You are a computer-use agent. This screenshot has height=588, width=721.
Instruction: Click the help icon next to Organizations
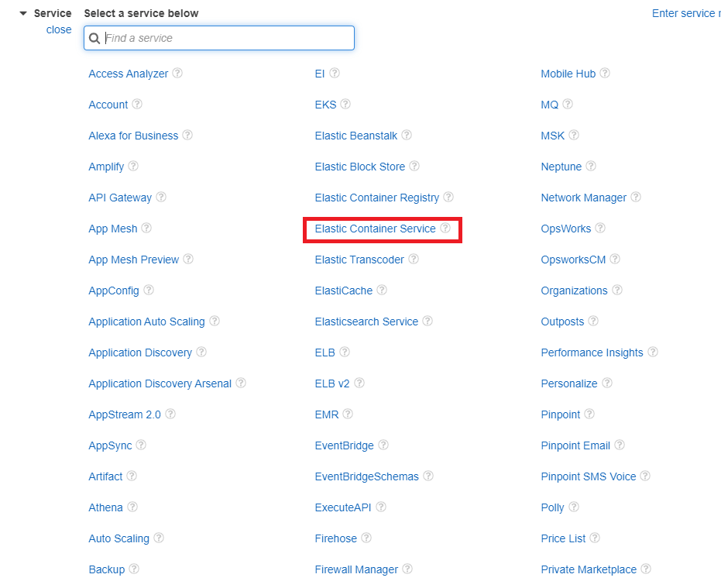pyautogui.click(x=617, y=290)
